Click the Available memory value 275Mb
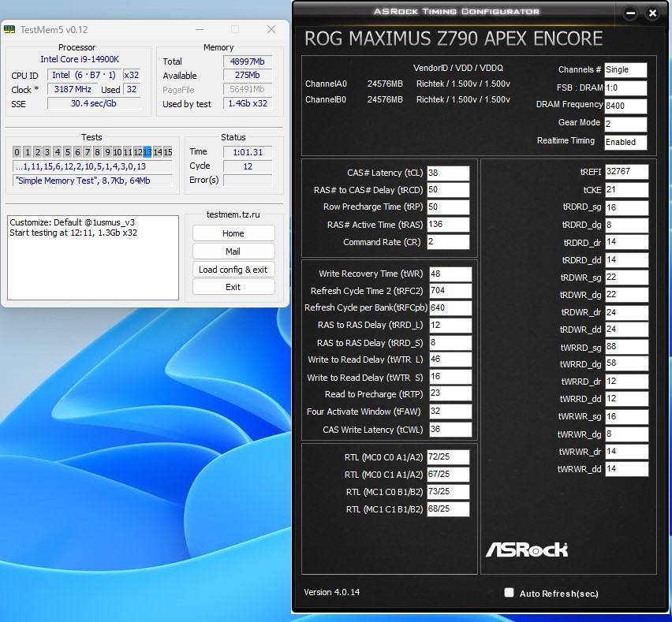Image resolution: width=672 pixels, height=622 pixels. click(248, 75)
